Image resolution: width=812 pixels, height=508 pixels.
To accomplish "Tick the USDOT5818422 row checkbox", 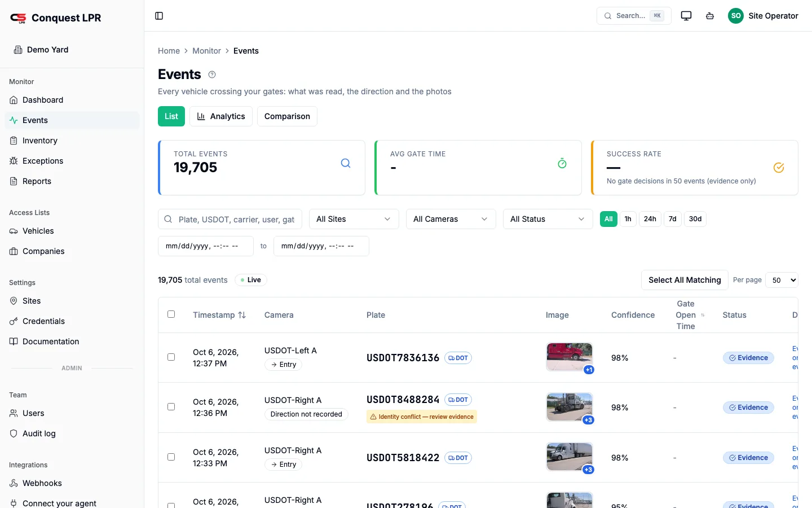I will [171, 457].
